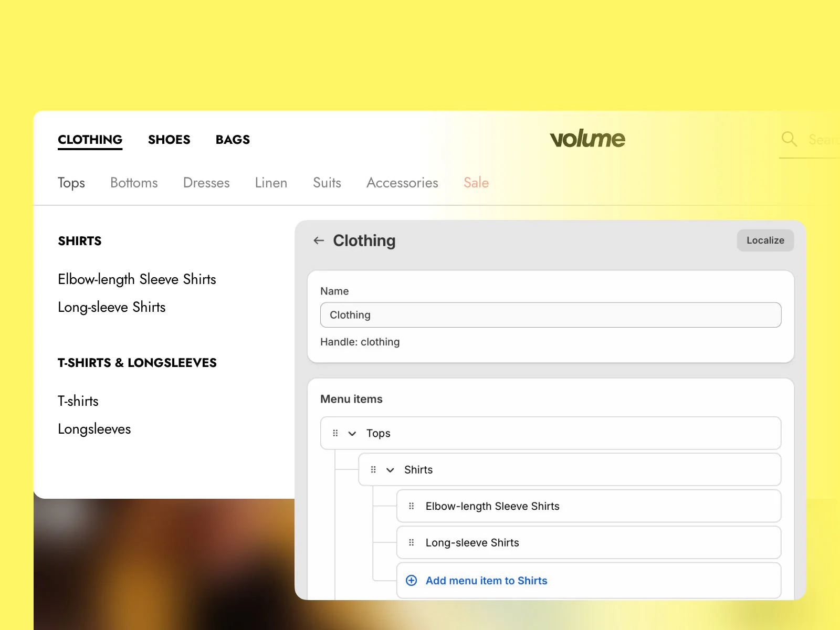Click the Menu items heading
The width and height of the screenshot is (840, 630).
(351, 399)
